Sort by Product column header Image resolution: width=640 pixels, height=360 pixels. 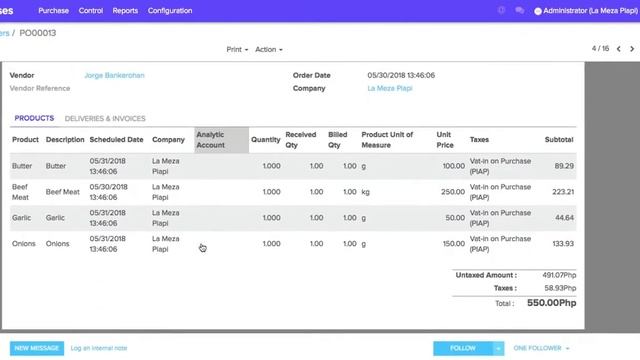pos(25,140)
